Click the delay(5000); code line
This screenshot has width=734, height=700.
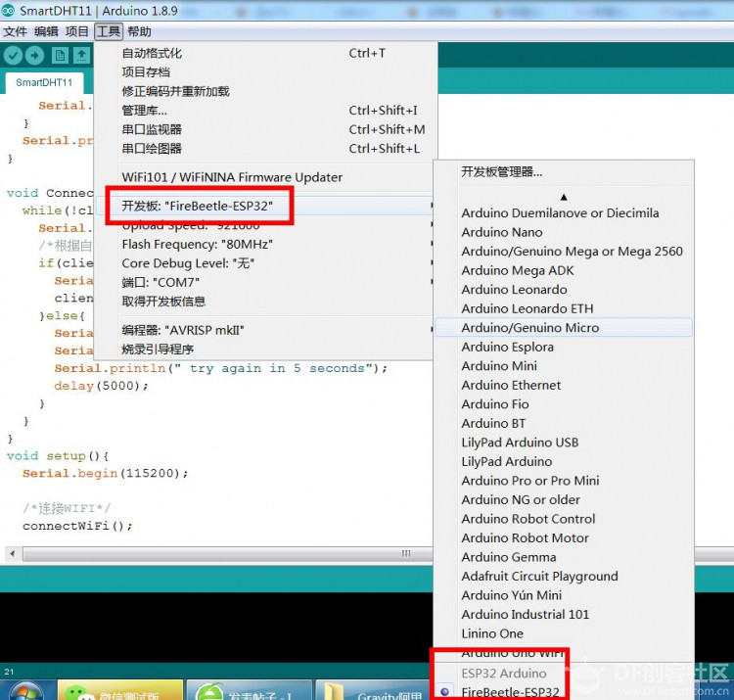[101, 386]
